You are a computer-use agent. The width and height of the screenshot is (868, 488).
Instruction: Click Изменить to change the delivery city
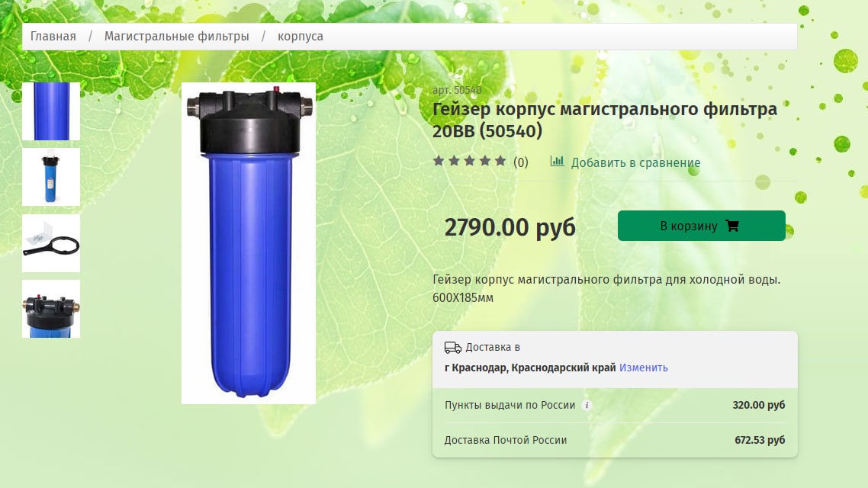(x=643, y=368)
